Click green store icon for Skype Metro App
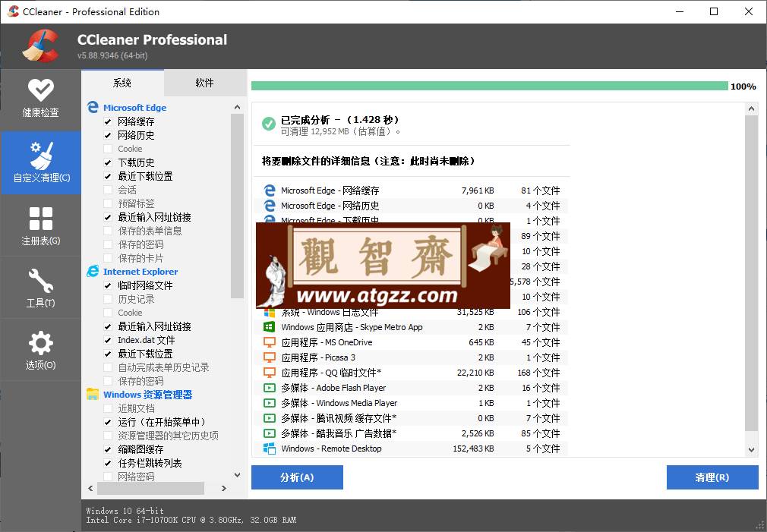Screen dimensions: 767x532 pyautogui.click(x=269, y=326)
